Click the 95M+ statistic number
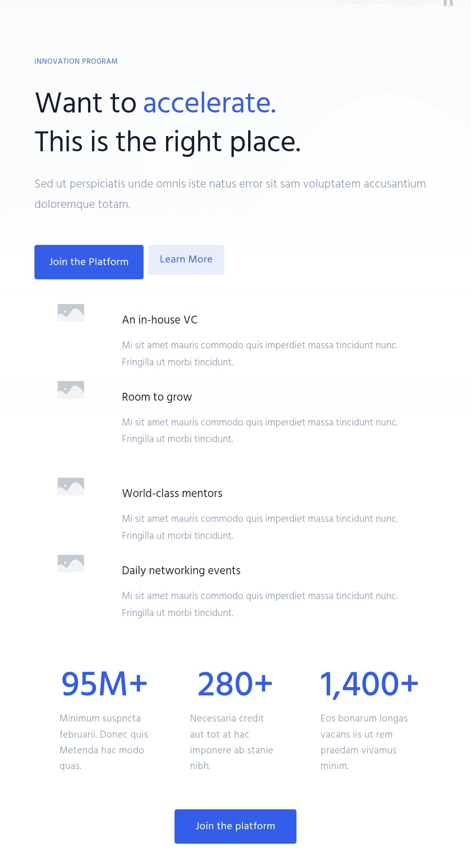 [x=104, y=684]
